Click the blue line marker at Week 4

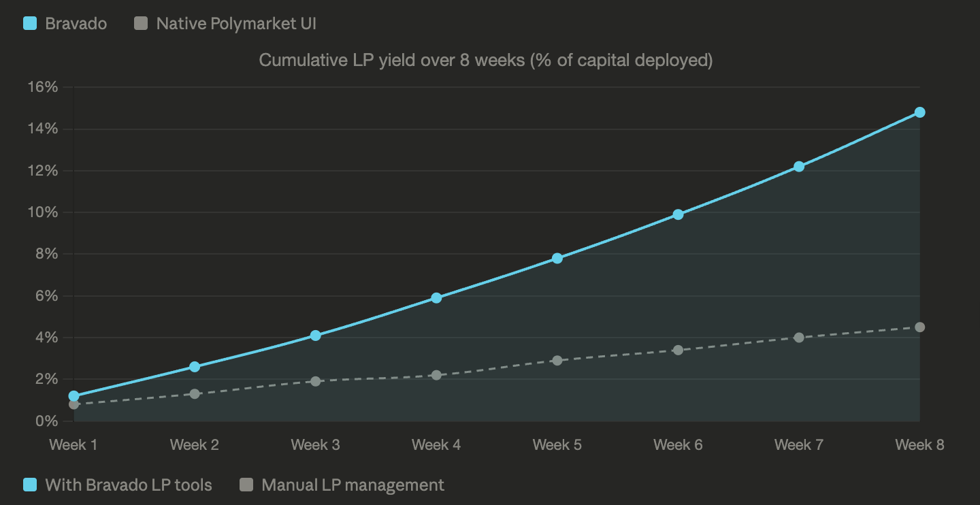(x=436, y=298)
